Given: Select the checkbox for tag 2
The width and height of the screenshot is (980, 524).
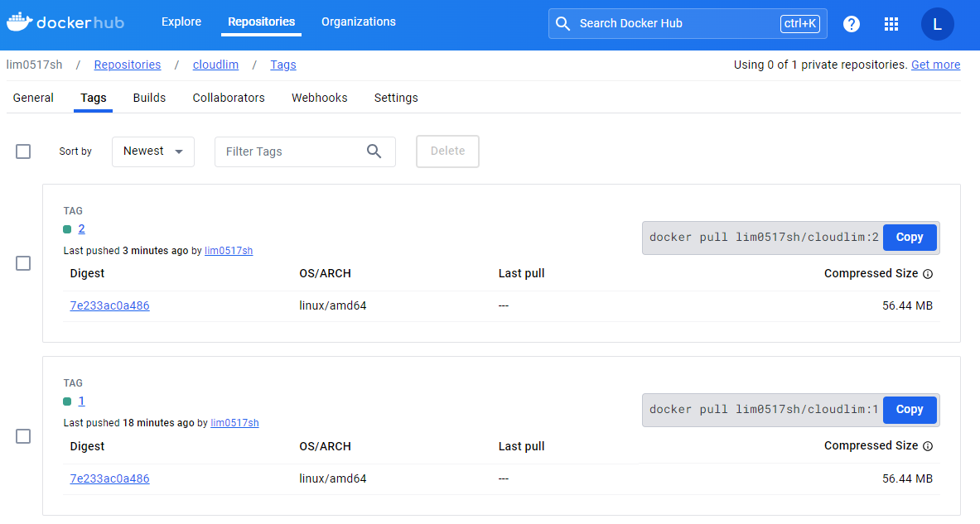Looking at the screenshot, I should click(23, 263).
